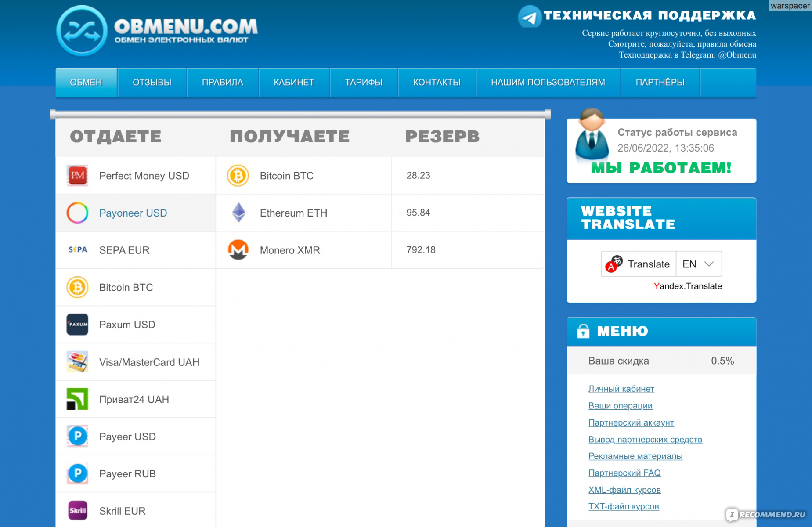Image resolution: width=812 pixels, height=527 pixels.
Task: Click Bitcoin icon in the Получаете column
Action: [x=238, y=176]
